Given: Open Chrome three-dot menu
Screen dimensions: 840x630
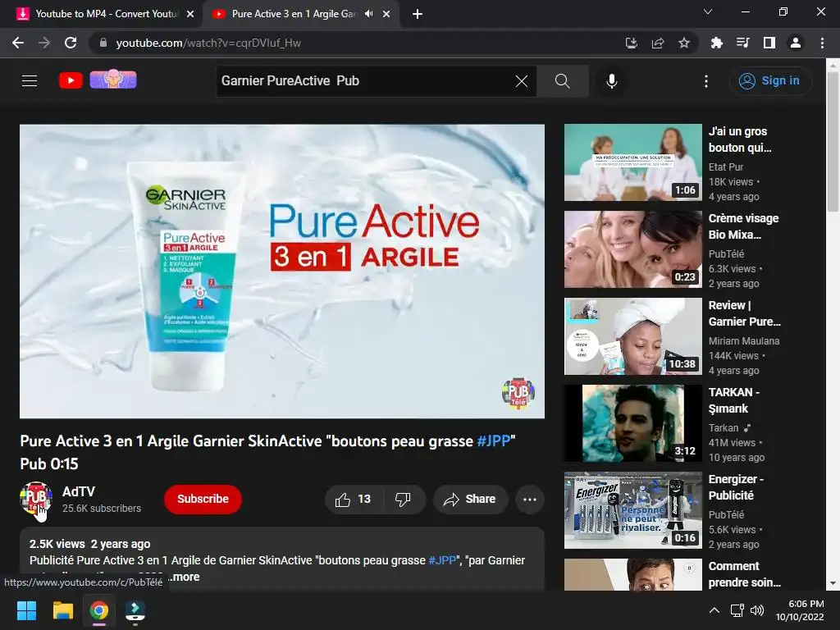Looking at the screenshot, I should 822,43.
